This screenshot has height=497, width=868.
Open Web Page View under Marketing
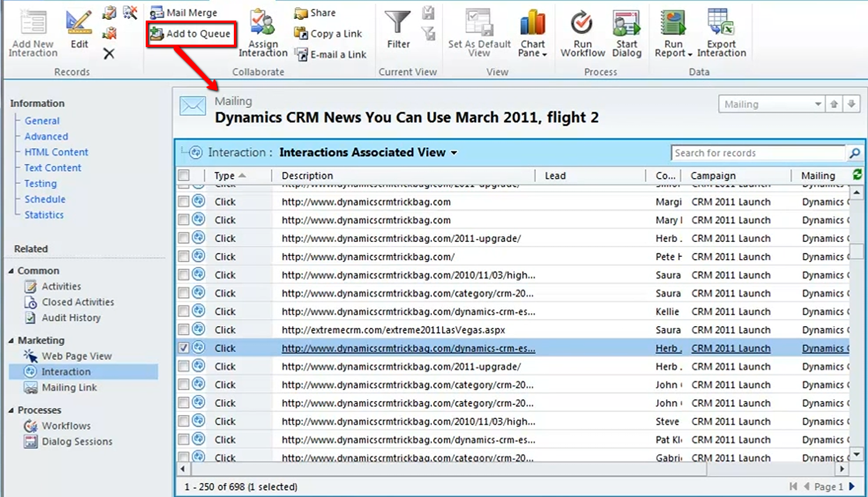click(x=68, y=356)
